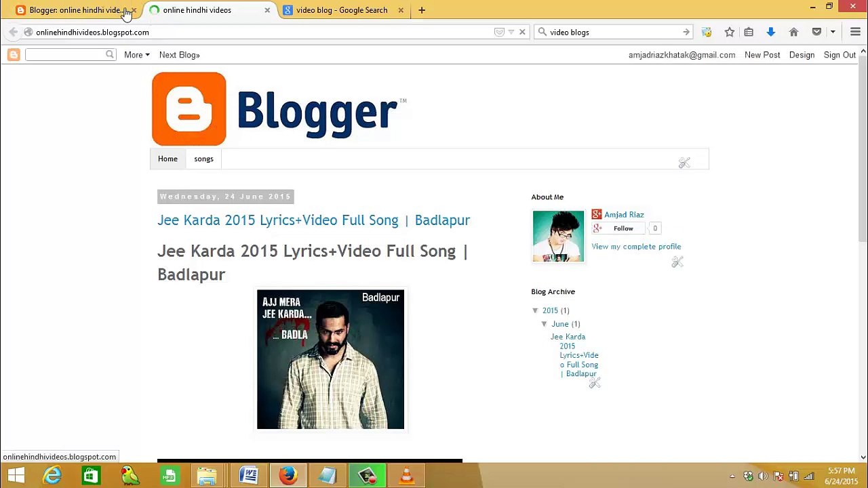This screenshot has width=868, height=488.
Task: Click the back arrow in Firefox toolbar
Action: point(13,32)
